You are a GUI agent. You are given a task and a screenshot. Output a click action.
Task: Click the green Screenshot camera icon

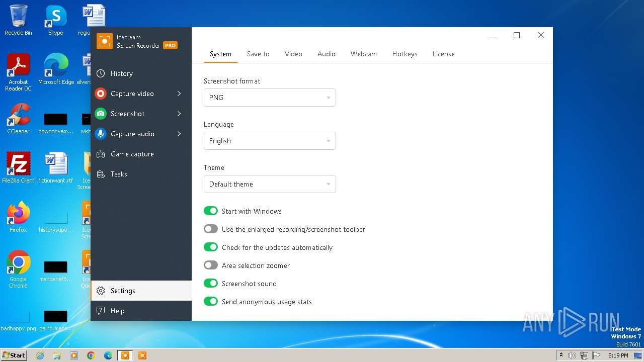coord(101,114)
